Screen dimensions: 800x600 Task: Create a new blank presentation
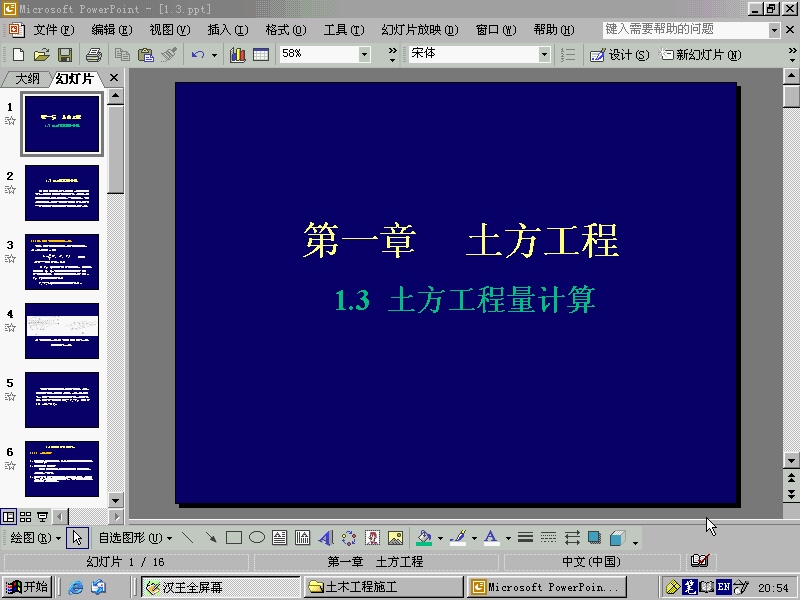click(18, 54)
